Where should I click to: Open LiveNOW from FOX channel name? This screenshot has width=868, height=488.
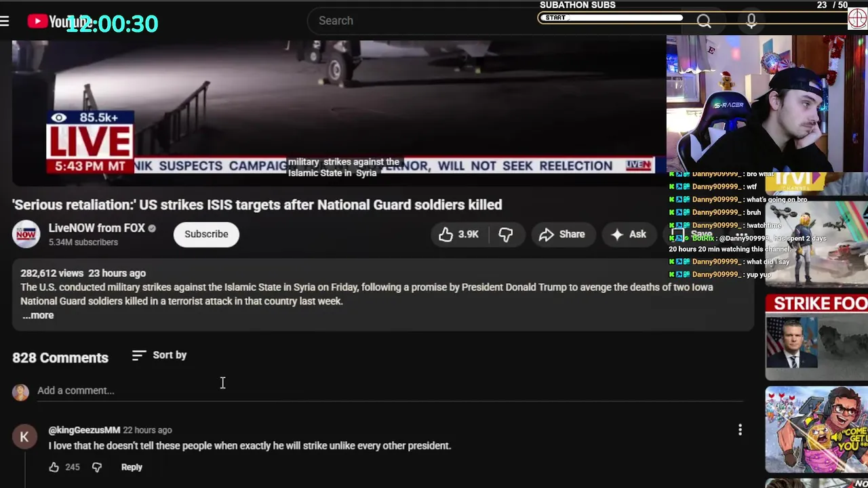pyautogui.click(x=97, y=228)
